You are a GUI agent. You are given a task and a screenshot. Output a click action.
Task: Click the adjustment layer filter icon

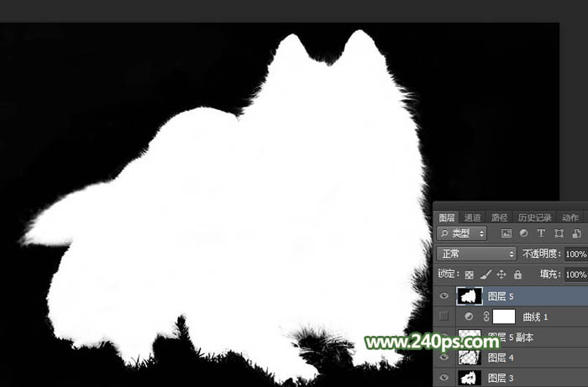pyautogui.click(x=523, y=233)
